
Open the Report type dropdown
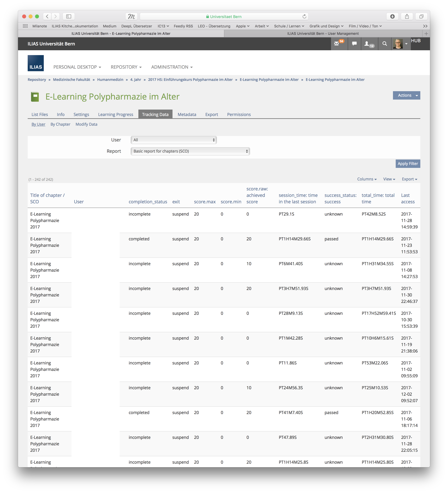click(x=190, y=151)
